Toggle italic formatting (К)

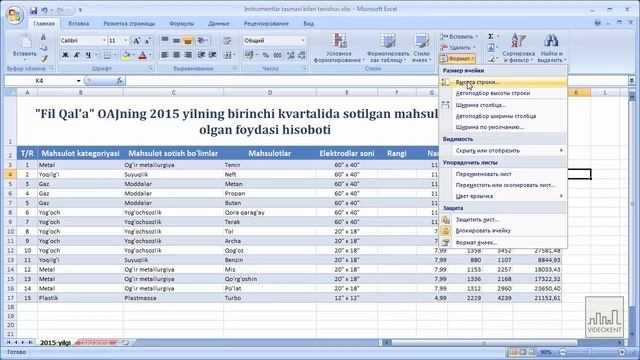click(76, 55)
